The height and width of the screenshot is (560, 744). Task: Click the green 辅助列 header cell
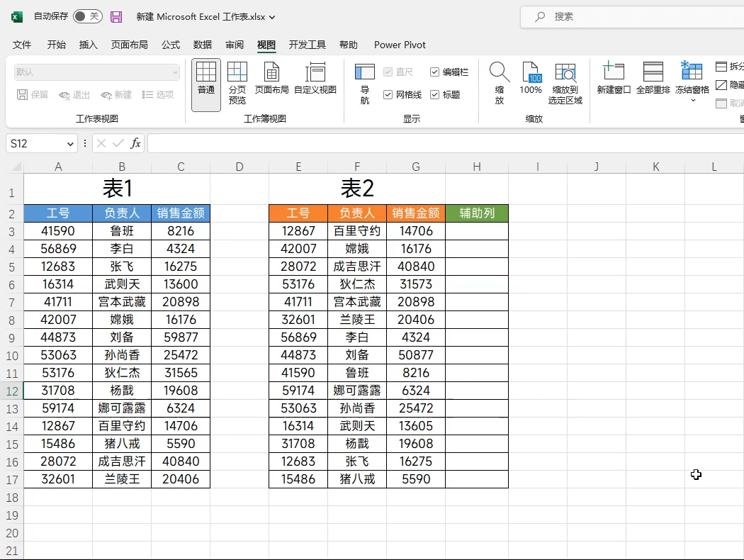click(477, 213)
